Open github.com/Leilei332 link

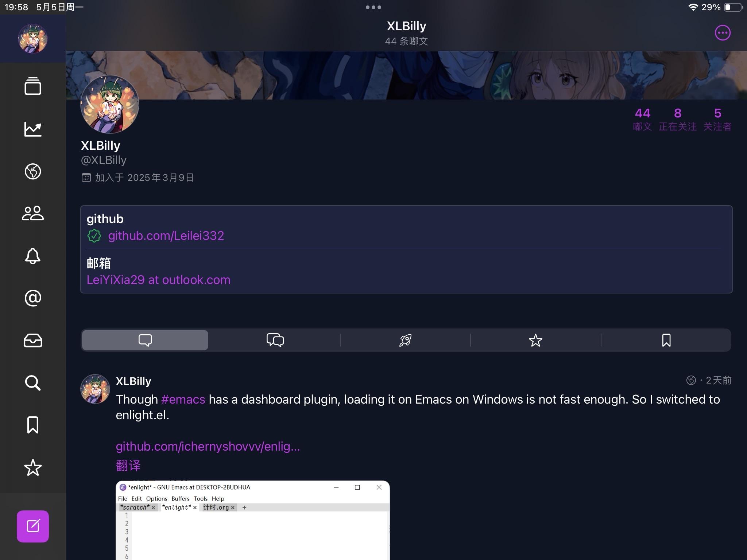(x=166, y=236)
